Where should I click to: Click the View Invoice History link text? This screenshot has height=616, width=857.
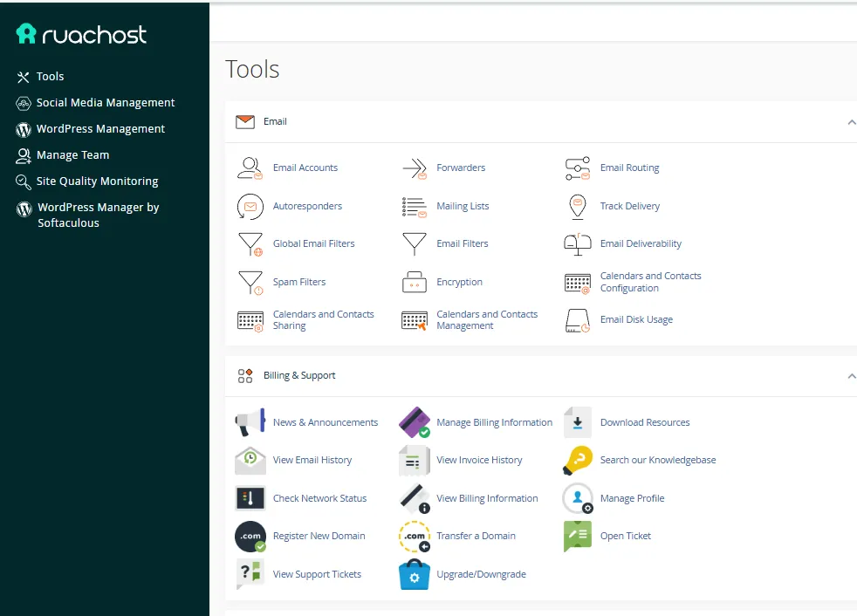pyautogui.click(x=479, y=460)
